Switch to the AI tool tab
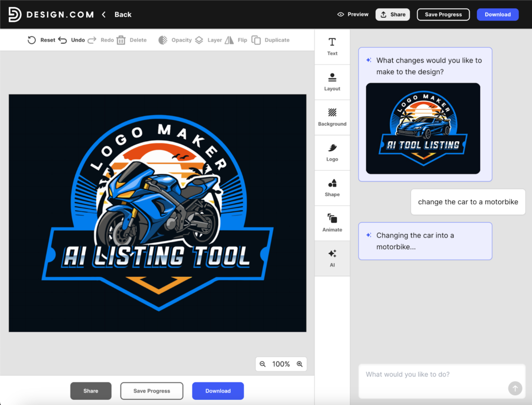Screen dimensions: 532x405 click(332, 258)
